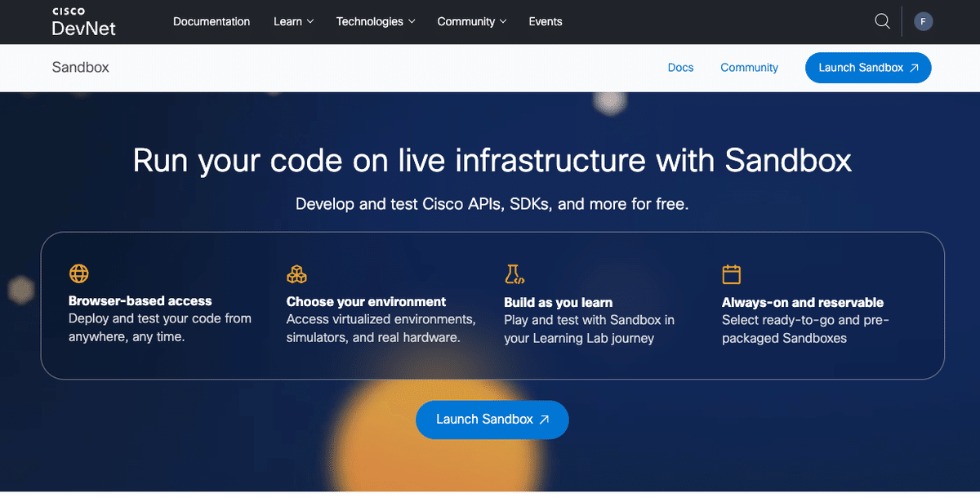Image resolution: width=980 pixels, height=502 pixels.
Task: Open the user profile avatar
Action: 924,21
